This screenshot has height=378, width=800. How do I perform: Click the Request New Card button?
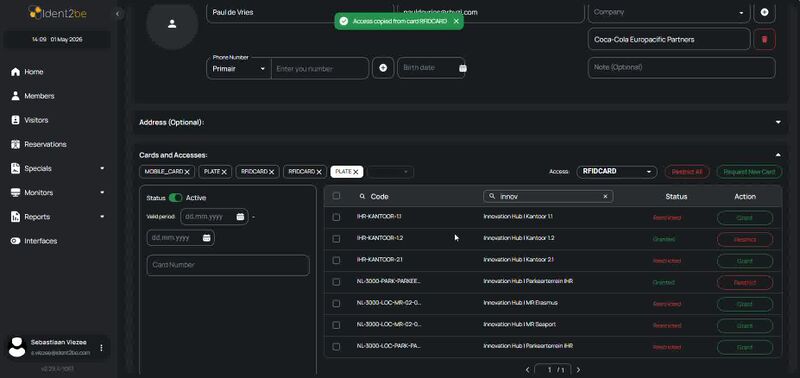[749, 172]
